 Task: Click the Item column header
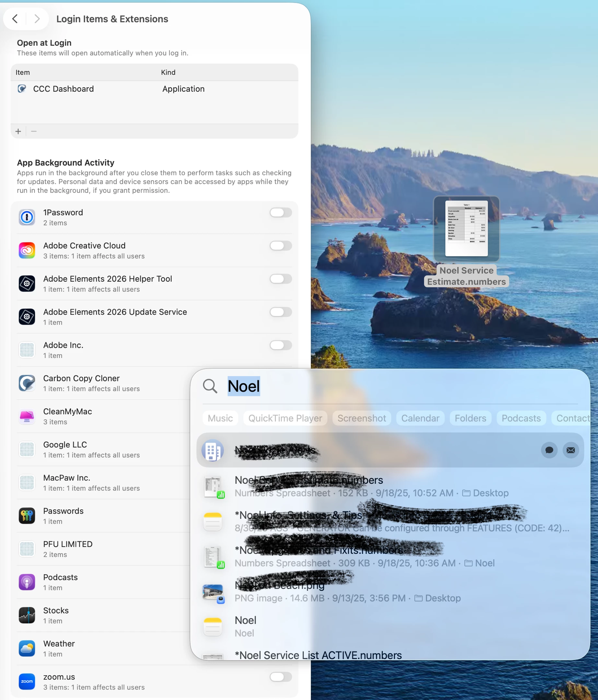click(23, 72)
